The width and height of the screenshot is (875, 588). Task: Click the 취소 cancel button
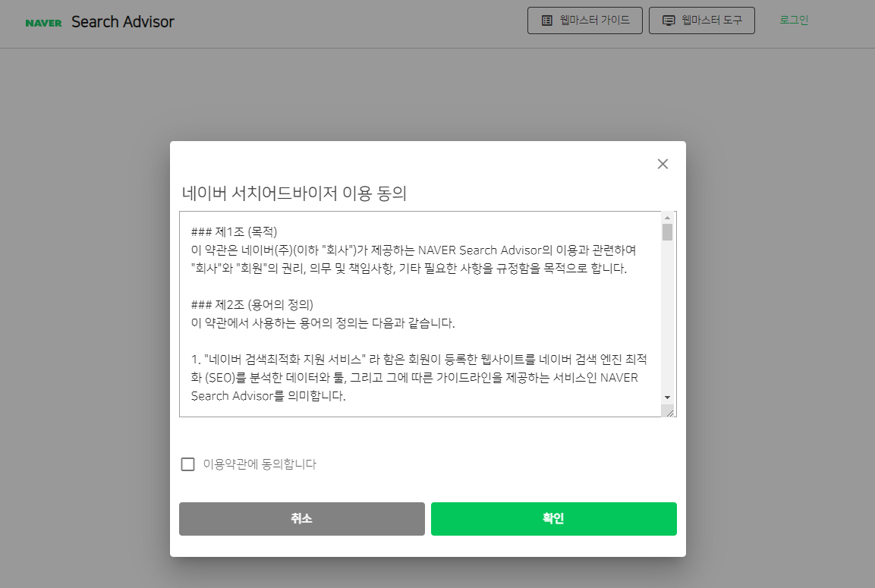(302, 519)
